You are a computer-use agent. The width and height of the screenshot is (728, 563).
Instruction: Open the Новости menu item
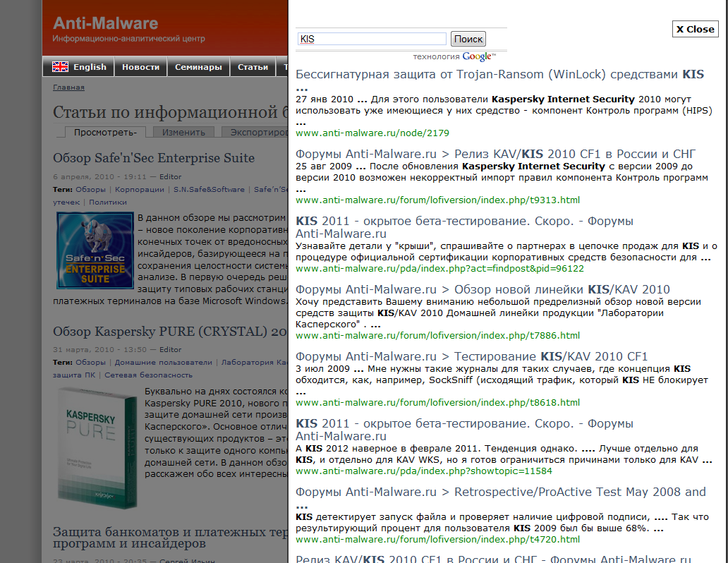(140, 67)
